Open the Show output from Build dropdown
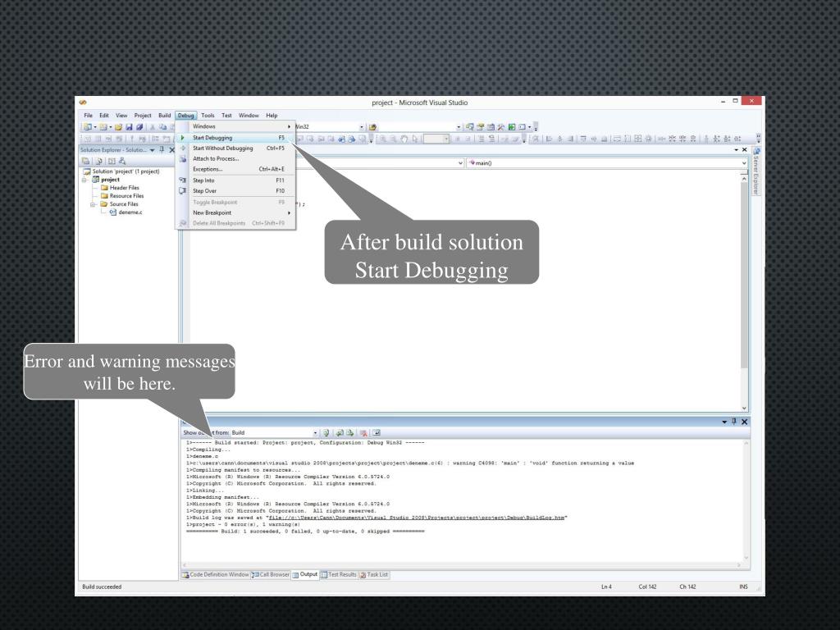 (315, 433)
